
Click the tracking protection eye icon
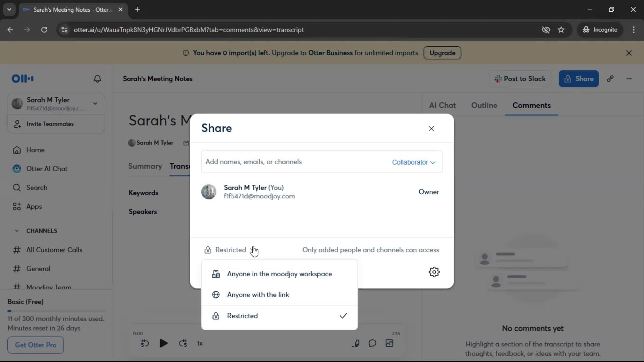[x=546, y=30]
